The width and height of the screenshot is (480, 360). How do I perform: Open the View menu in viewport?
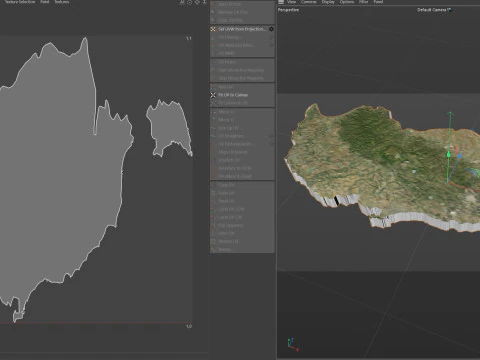291,2
